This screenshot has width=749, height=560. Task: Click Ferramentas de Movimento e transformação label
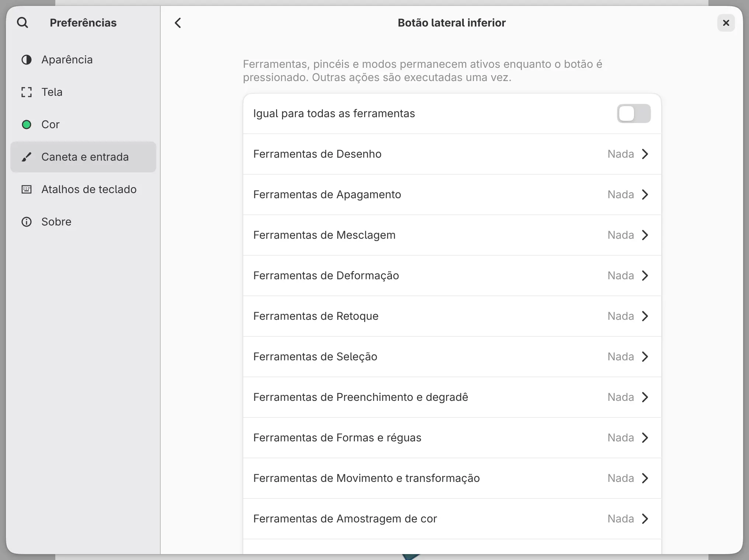[x=366, y=478]
